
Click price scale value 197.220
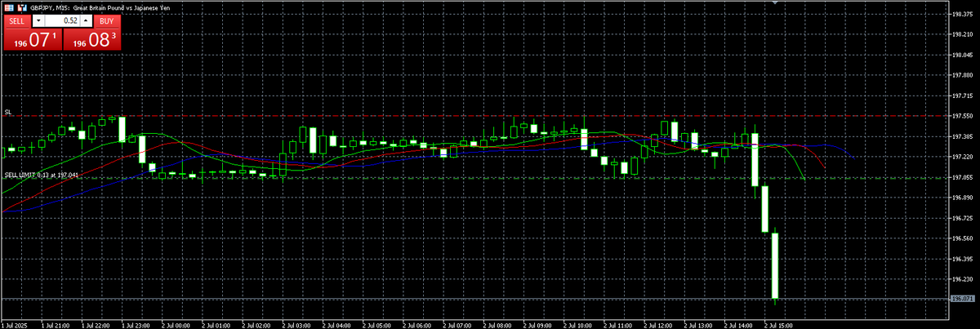(962, 158)
